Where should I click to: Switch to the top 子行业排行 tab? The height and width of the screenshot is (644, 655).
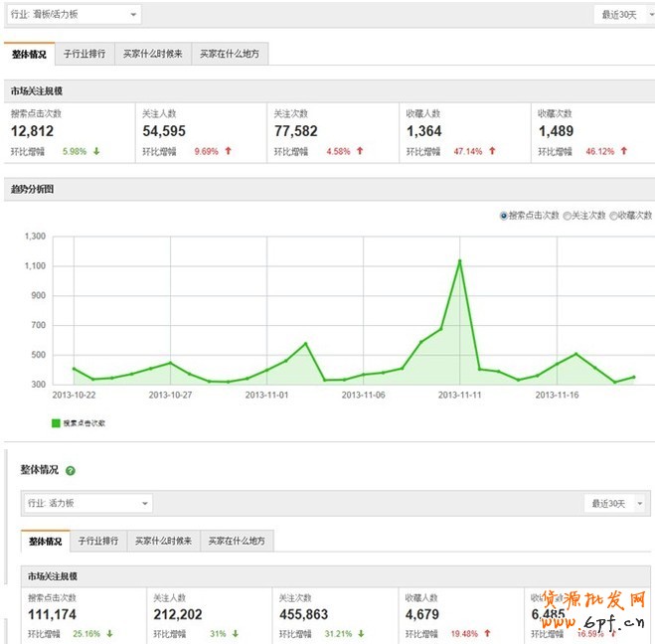point(83,54)
